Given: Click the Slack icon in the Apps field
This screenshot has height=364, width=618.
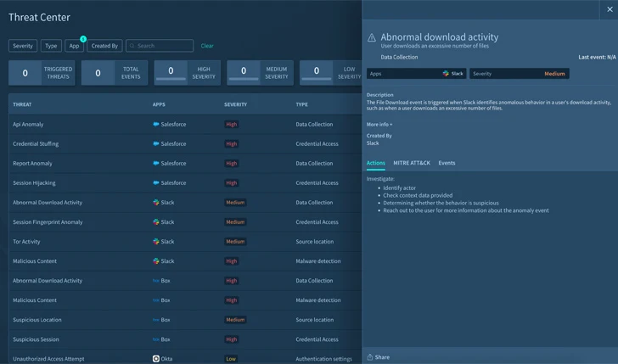Looking at the screenshot, I should coord(446,74).
